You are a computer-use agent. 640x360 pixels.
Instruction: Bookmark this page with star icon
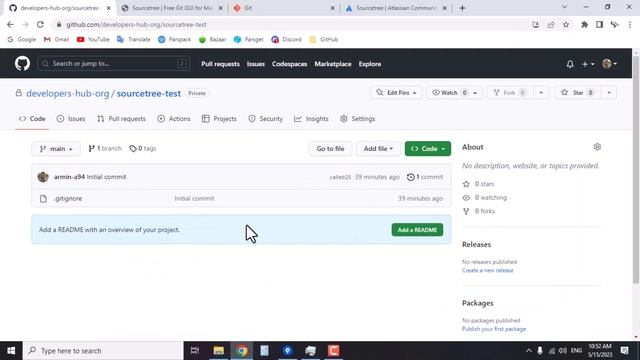[566, 24]
